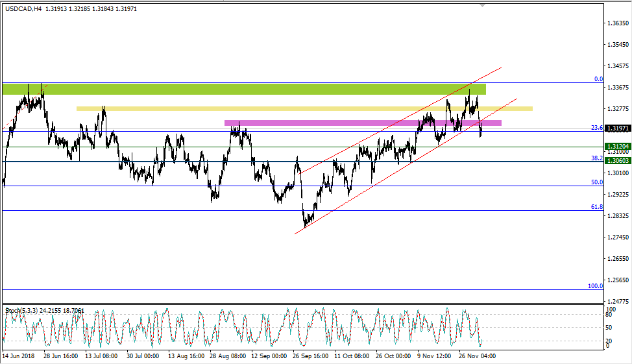Click the 14 Jun 2018 date label
632x364 pixels.
tap(18, 356)
